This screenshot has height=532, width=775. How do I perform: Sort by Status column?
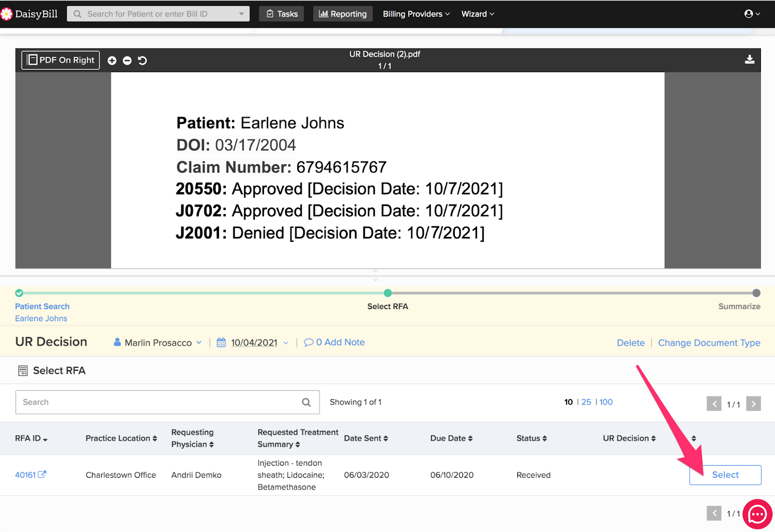[531, 438]
